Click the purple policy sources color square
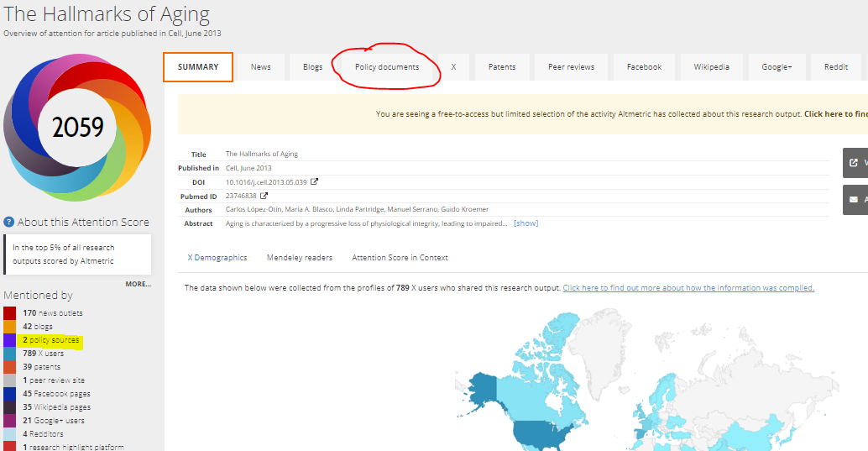Image resolution: width=868 pixels, height=451 pixels. pos(9,340)
